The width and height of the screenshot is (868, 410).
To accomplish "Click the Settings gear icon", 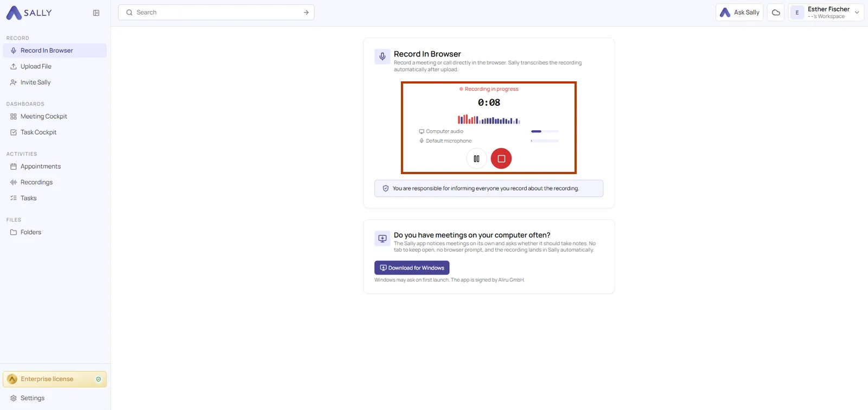I will (14, 398).
